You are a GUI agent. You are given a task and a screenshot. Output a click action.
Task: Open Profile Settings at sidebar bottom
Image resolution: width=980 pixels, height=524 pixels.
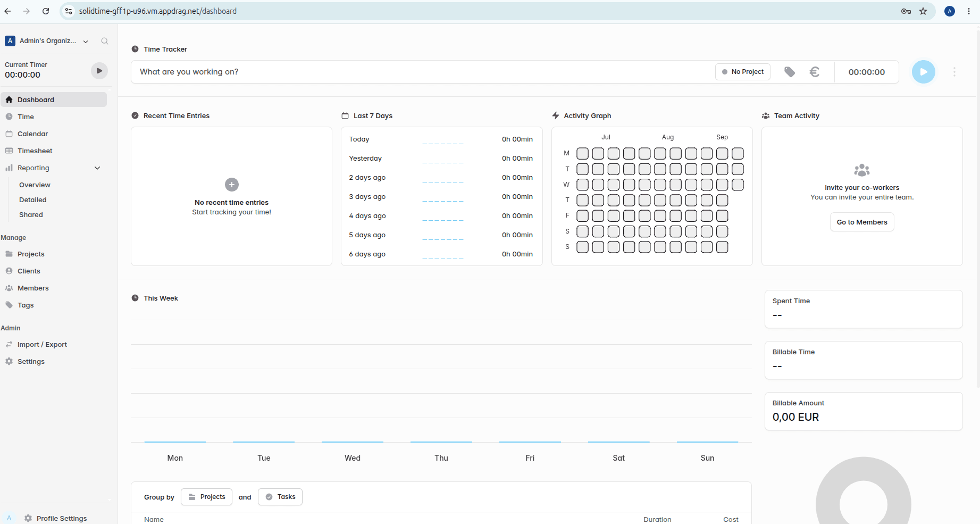56,518
